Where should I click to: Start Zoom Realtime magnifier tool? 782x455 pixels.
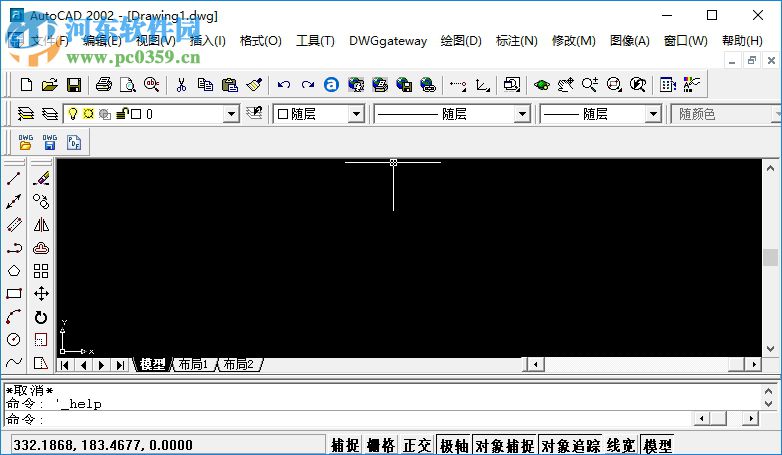pyautogui.click(x=589, y=85)
